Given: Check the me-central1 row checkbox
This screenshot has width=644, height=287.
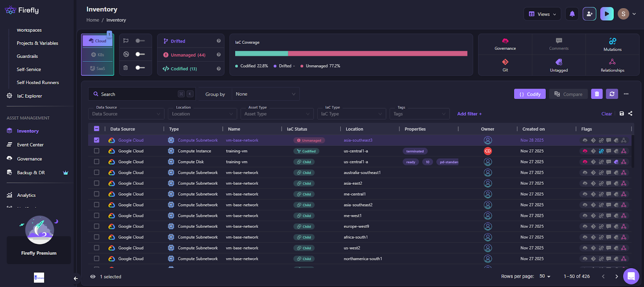Looking at the screenshot, I should 97,194.
